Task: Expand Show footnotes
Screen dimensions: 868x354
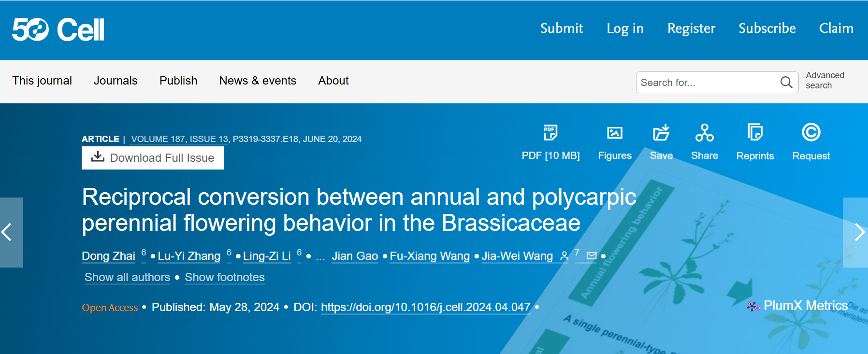Action: pos(224,277)
